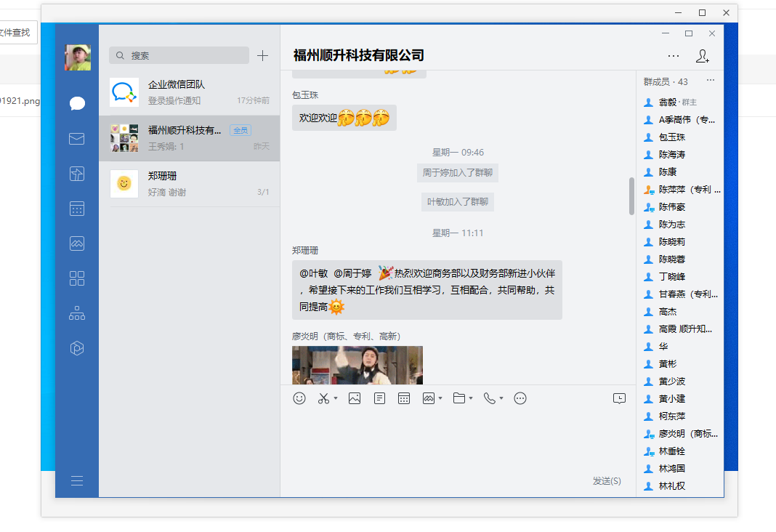The width and height of the screenshot is (776, 532).
Task: Click the quick reply icon above send area
Action: 619,398
